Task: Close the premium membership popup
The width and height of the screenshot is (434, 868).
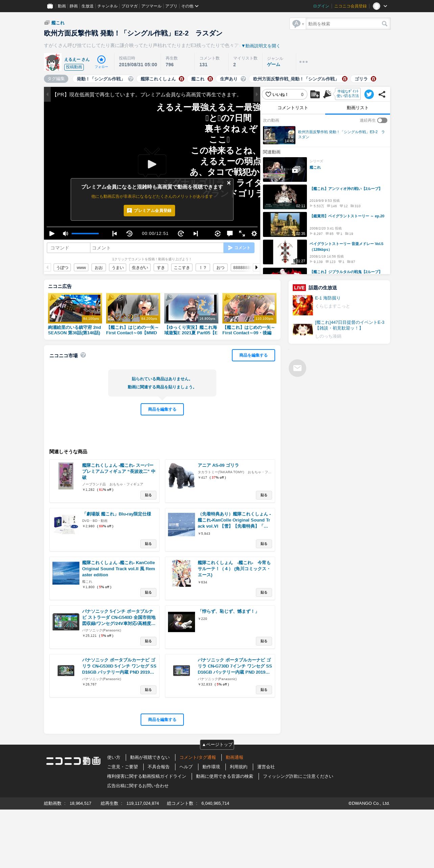Action: (229, 183)
